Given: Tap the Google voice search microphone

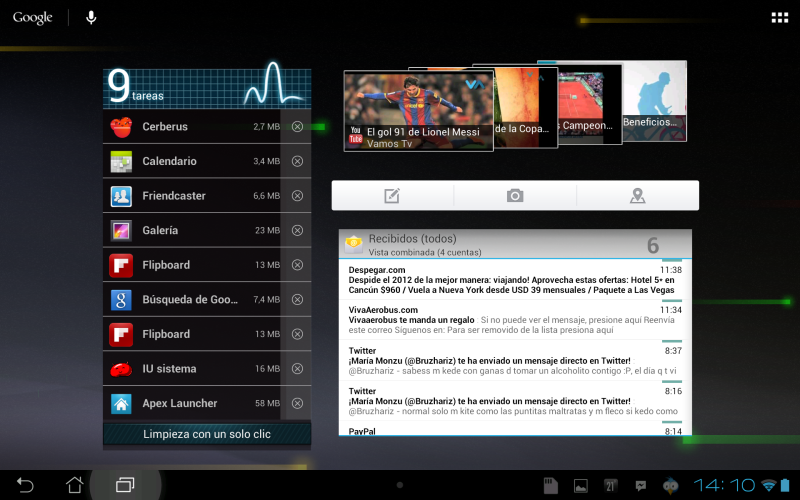Looking at the screenshot, I should (x=91, y=18).
